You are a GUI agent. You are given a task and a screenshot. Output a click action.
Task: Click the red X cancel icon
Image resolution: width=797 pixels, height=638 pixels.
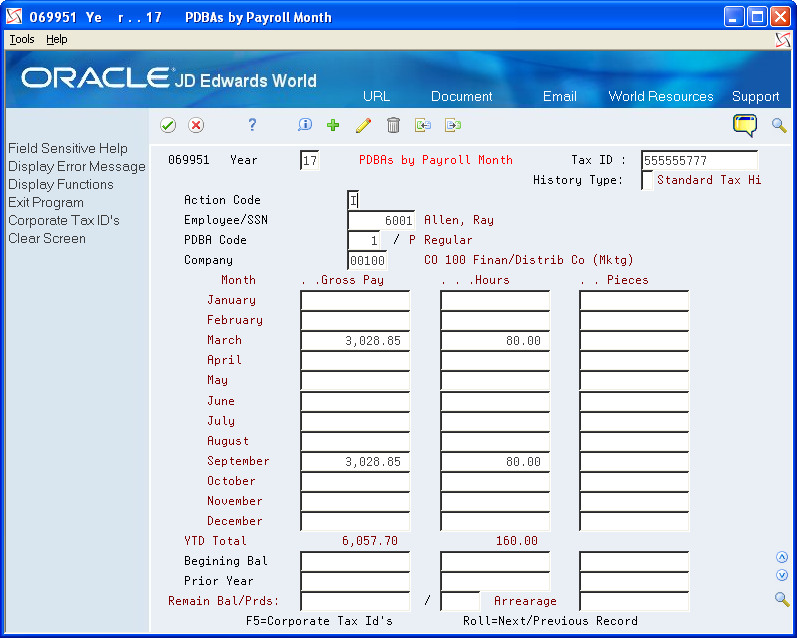[x=196, y=125]
